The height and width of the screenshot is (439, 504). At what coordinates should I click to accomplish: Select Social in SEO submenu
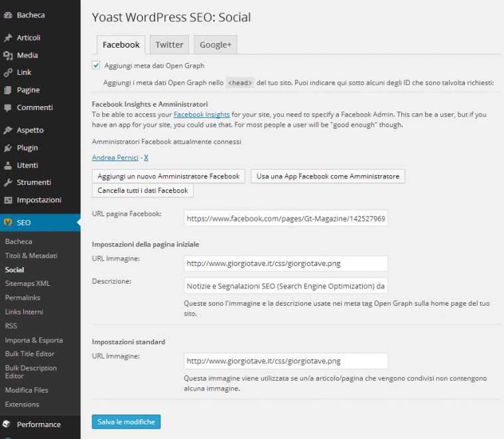pos(15,270)
